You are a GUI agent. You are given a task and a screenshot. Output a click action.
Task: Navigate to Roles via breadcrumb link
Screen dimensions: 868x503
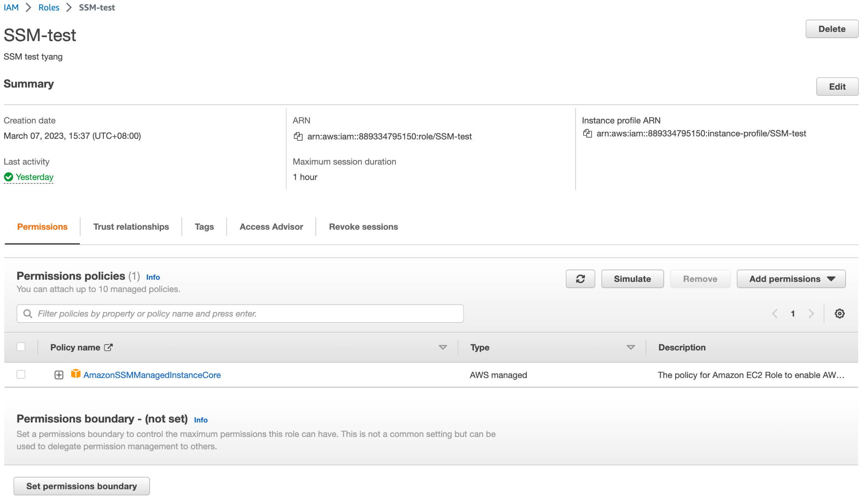pos(49,7)
